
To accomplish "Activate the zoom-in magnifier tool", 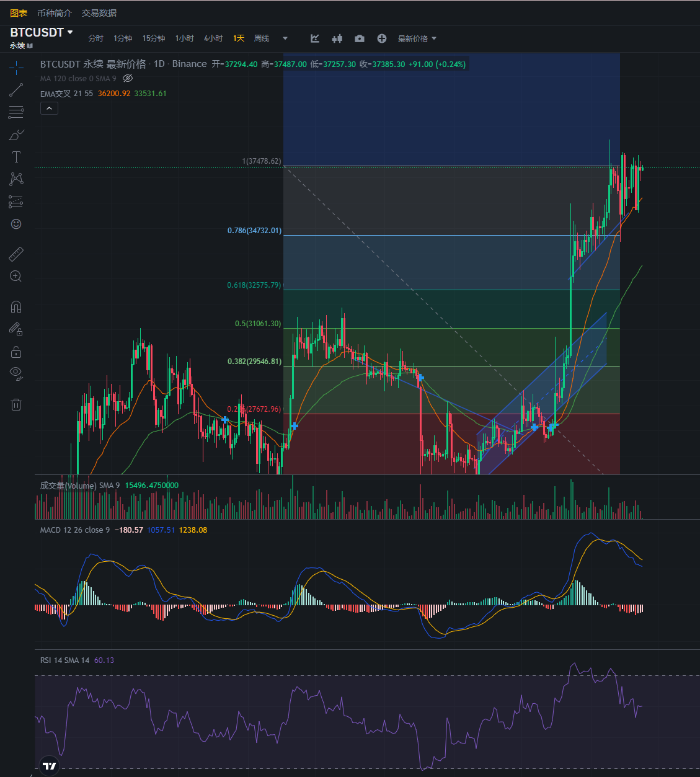I will (16, 277).
